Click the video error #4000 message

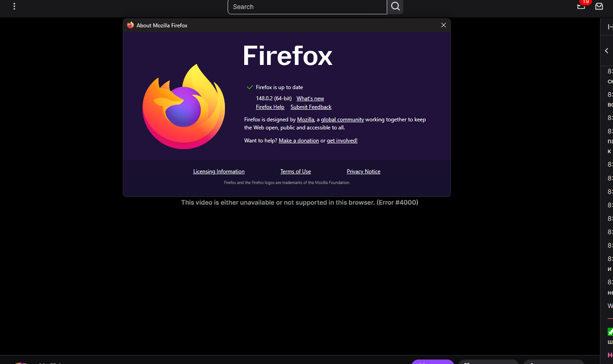299,202
